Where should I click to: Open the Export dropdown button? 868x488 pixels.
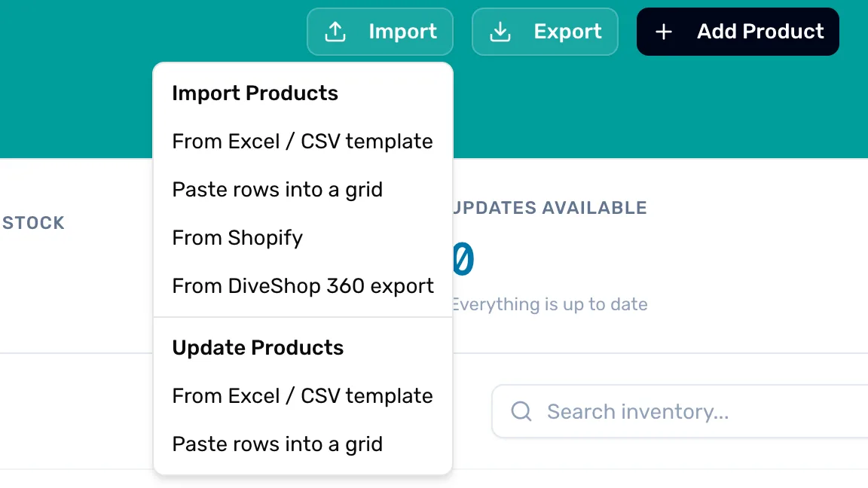pos(545,32)
